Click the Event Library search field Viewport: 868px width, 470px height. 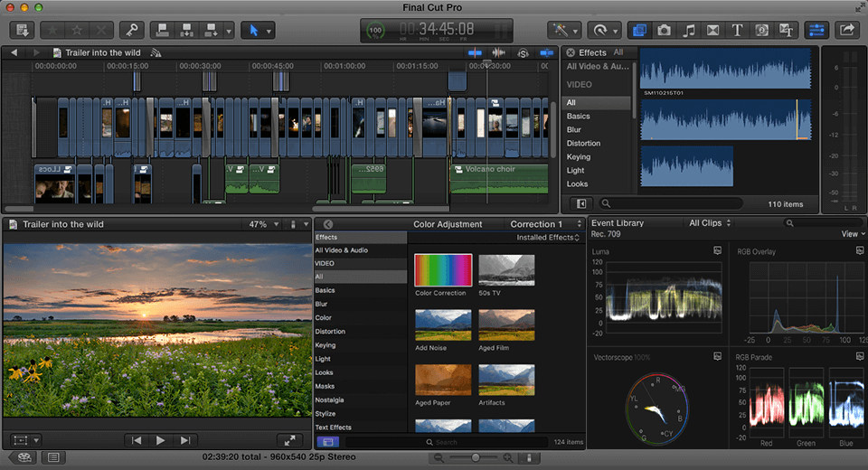(x=822, y=223)
